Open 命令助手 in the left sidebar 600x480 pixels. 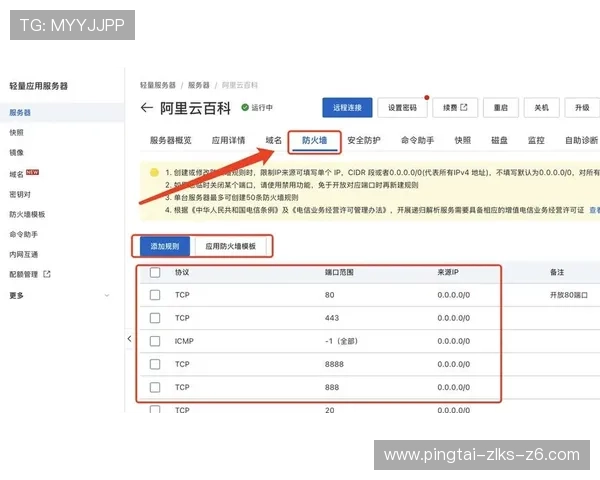[x=23, y=234]
